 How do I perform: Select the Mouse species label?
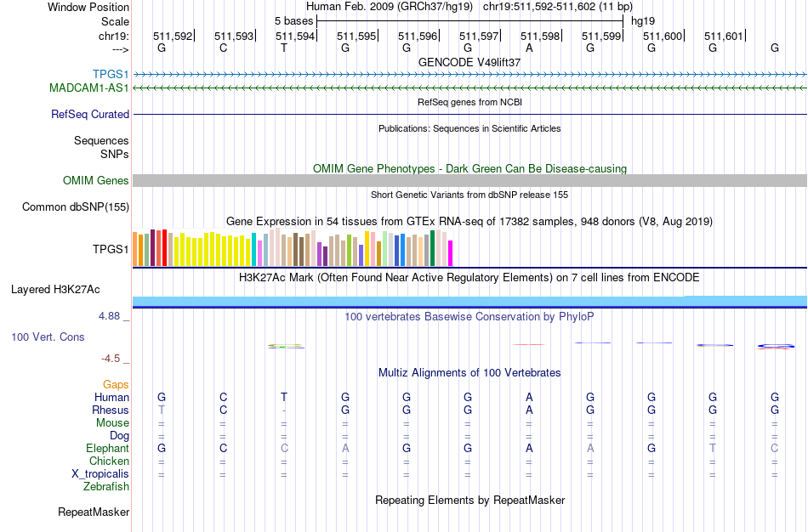pyautogui.click(x=113, y=423)
